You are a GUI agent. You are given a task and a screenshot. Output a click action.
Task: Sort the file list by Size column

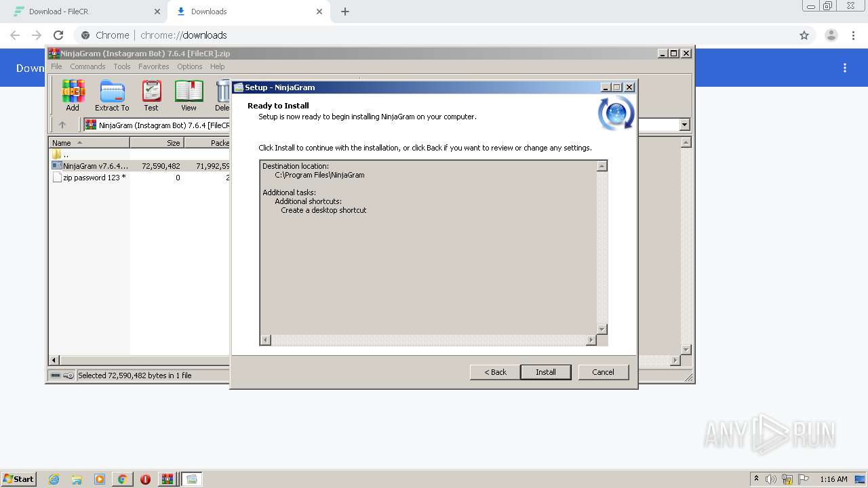[157, 143]
